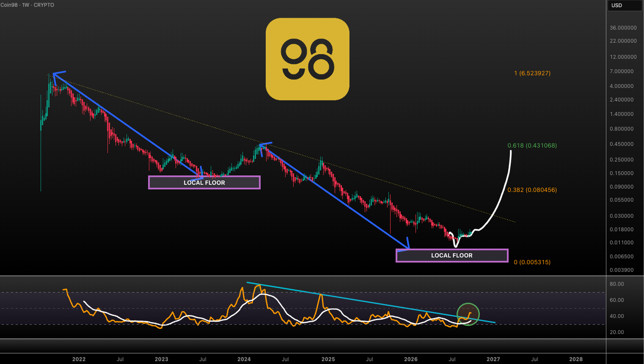The width and height of the screenshot is (644, 364).
Task: Click the Jul label between 2022 and 2023
Action: coord(121,358)
